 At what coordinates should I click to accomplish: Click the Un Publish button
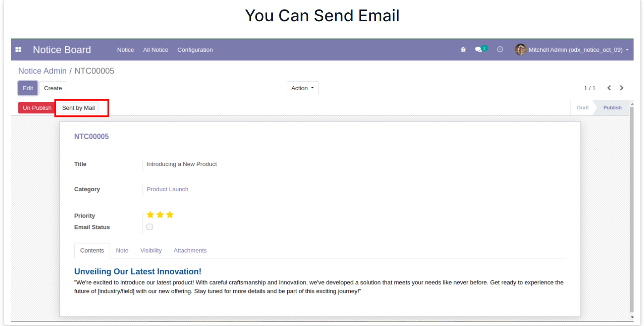[37, 108]
